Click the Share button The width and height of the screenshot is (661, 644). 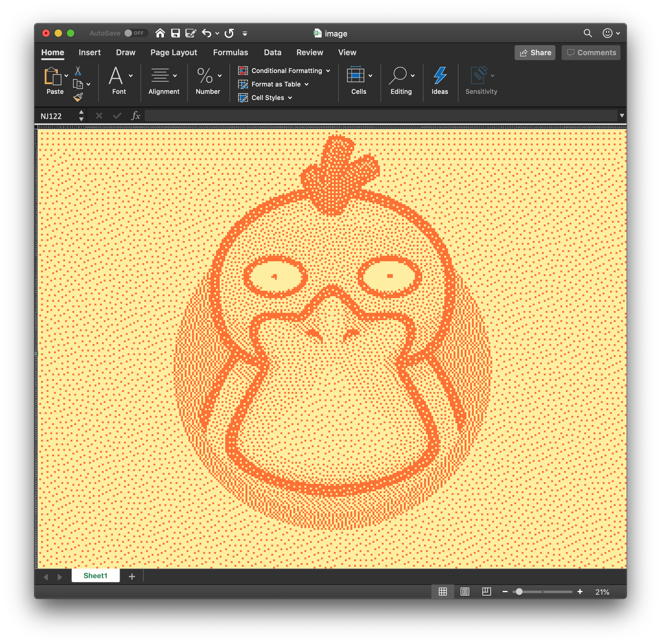(x=535, y=53)
